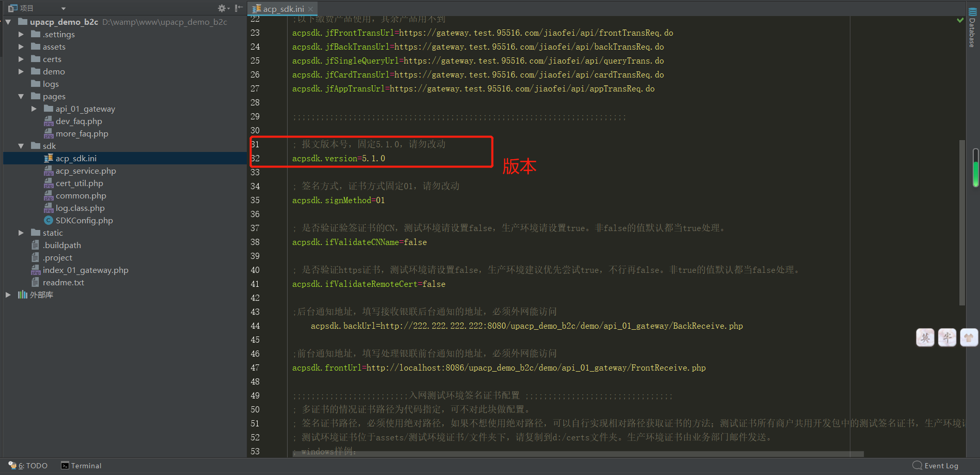Open the Database tool window
The height and width of the screenshot is (475, 980).
pos(972,28)
